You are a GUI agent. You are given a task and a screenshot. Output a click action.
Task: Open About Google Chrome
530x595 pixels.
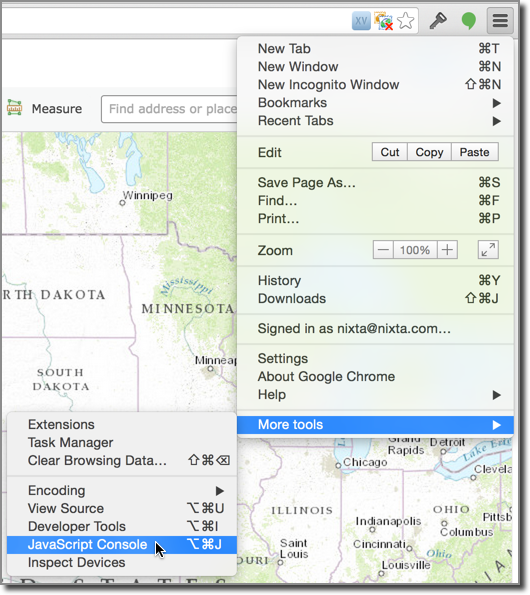pyautogui.click(x=375, y=376)
